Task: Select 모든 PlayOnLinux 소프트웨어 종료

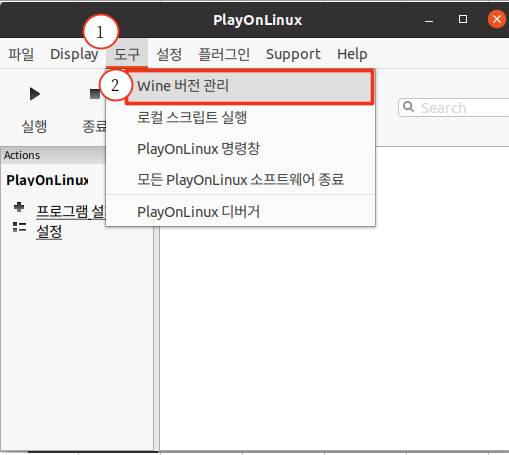Action: 241,180
